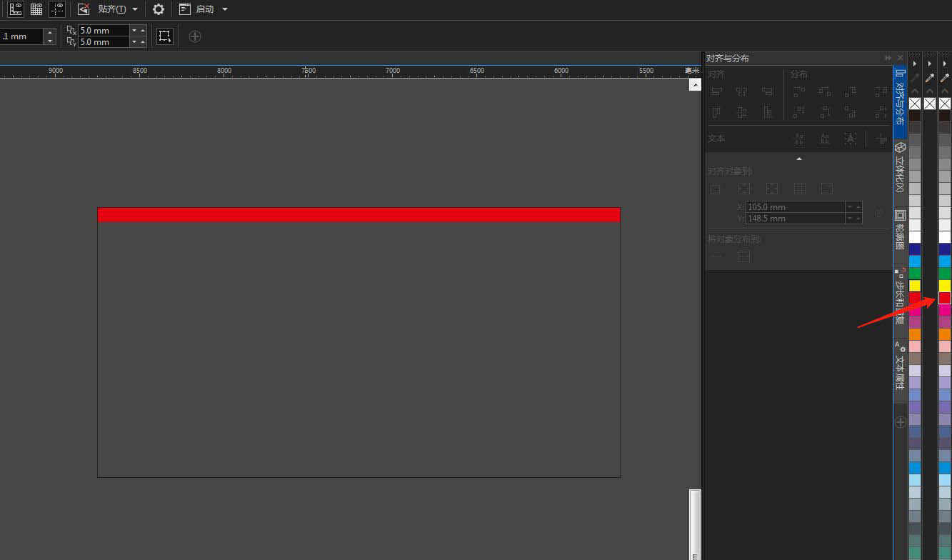
Task: Pick the no-color swatch in the right palette
Action: 945,104
